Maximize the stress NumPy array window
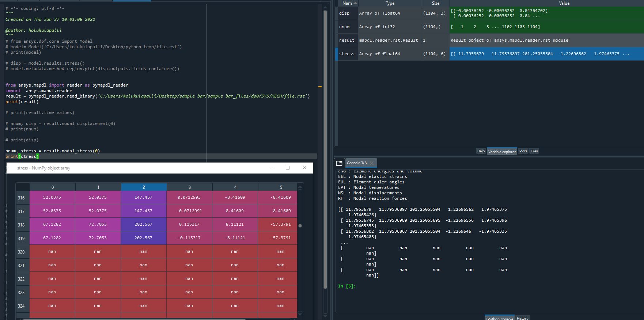 pos(288,168)
